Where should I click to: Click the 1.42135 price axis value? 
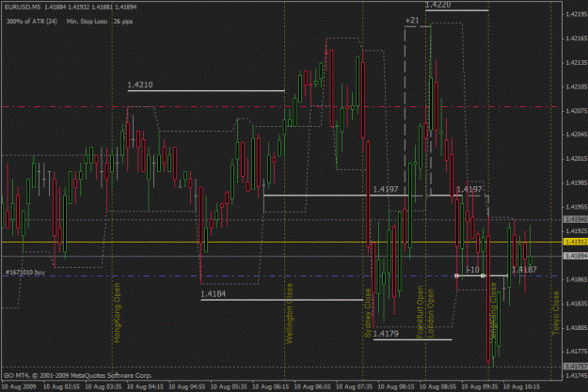(577, 63)
